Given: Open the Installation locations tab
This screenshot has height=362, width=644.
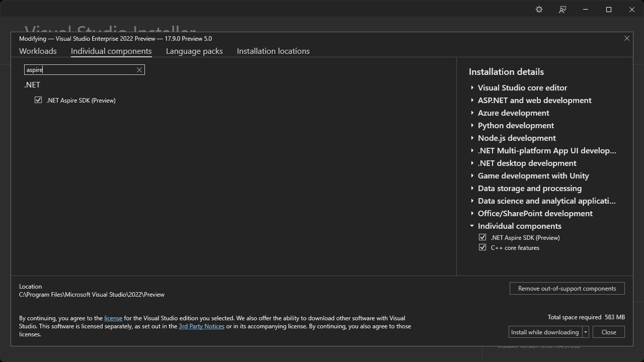Looking at the screenshot, I should pos(273,51).
